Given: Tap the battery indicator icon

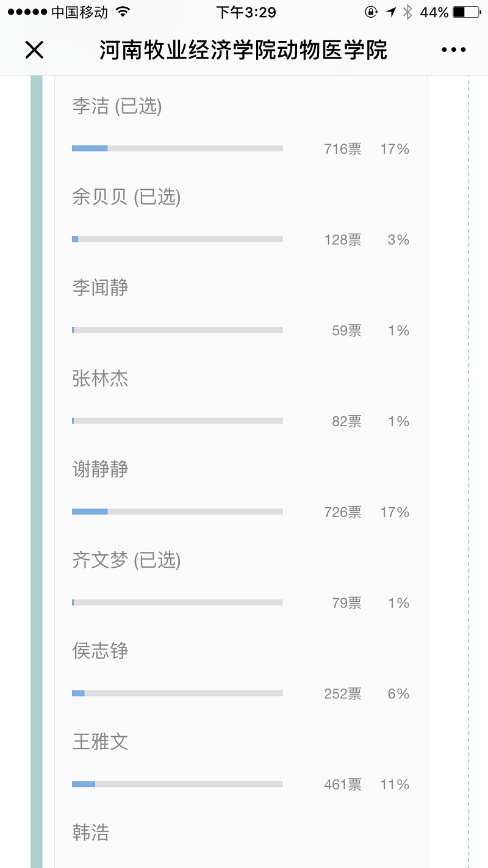Looking at the screenshot, I should tap(467, 12).
